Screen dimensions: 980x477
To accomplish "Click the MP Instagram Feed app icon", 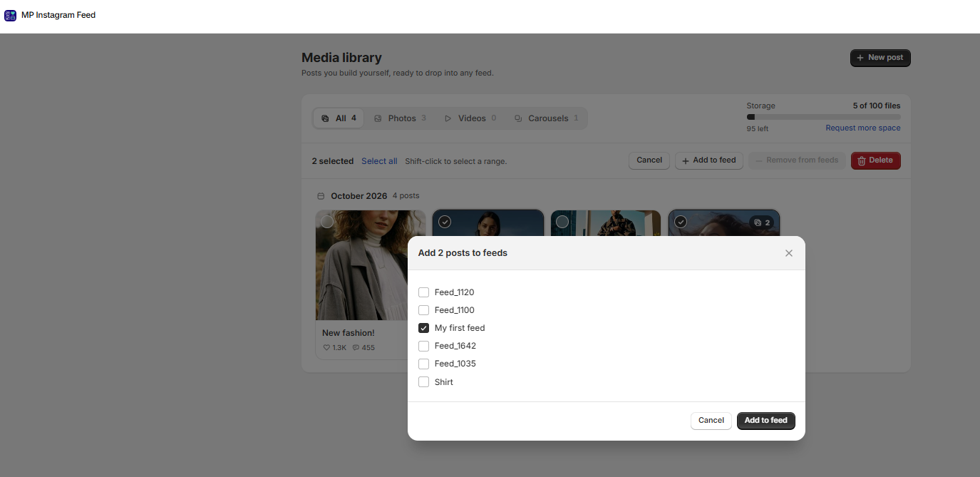I will click(10, 15).
